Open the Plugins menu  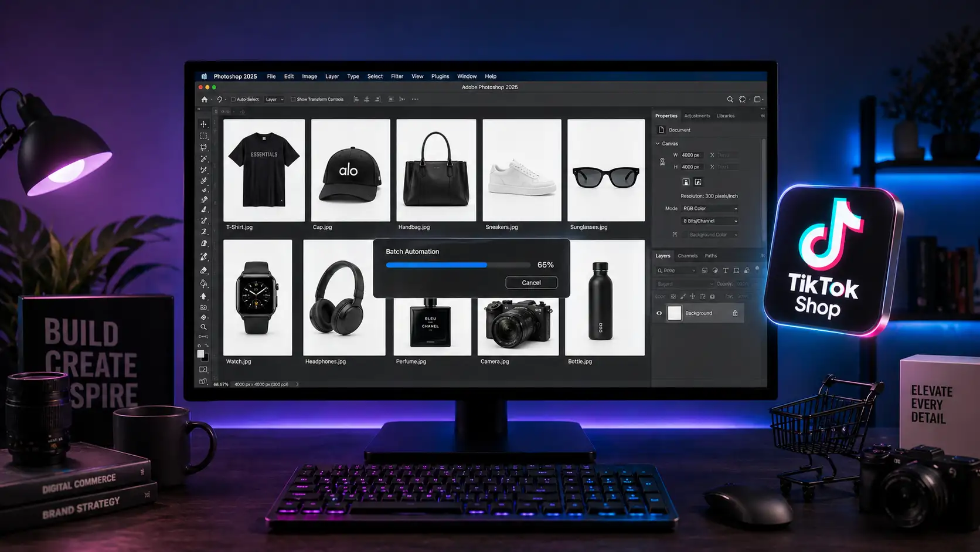point(440,76)
